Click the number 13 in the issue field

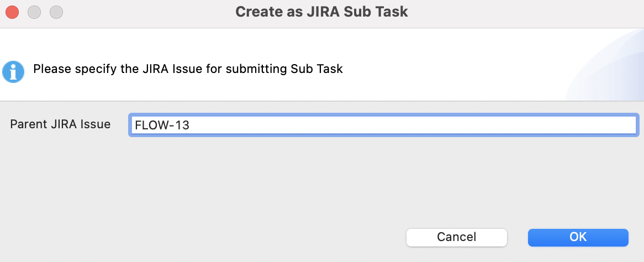(x=182, y=125)
